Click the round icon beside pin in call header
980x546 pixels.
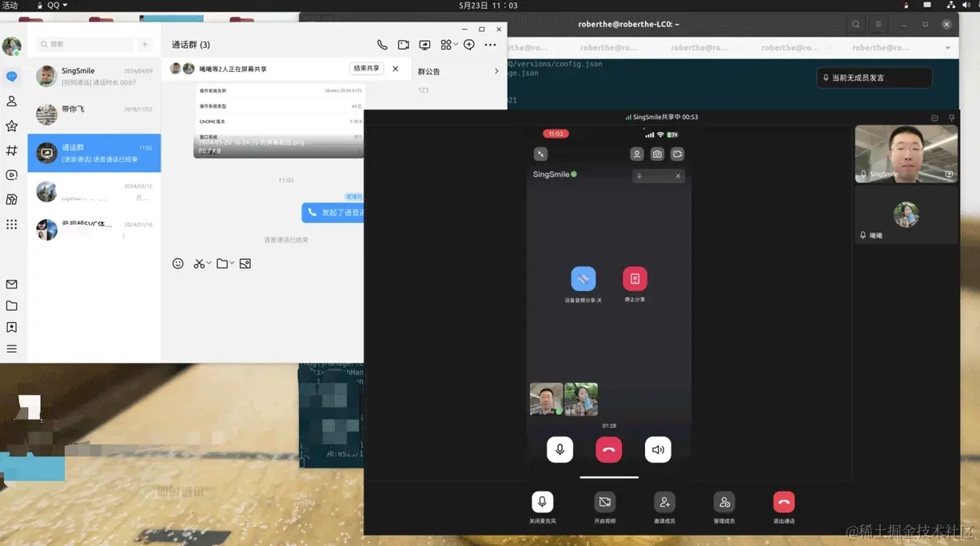[x=934, y=118]
